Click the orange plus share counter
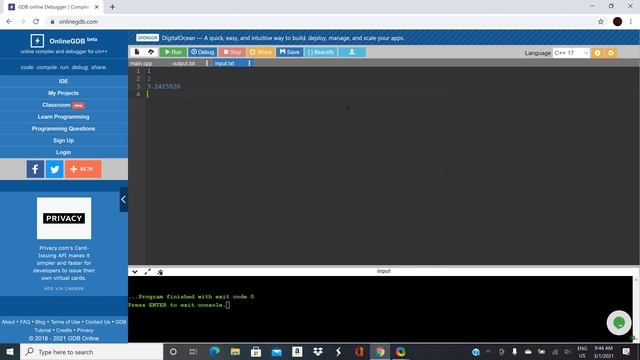 (x=83, y=169)
